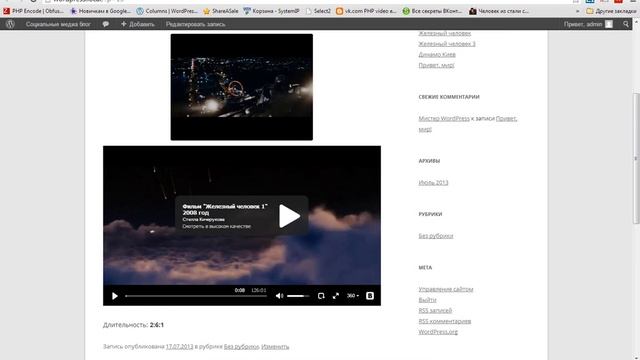Click the night city video thumbnail image
The height and width of the screenshot is (360, 640).
coord(242,87)
